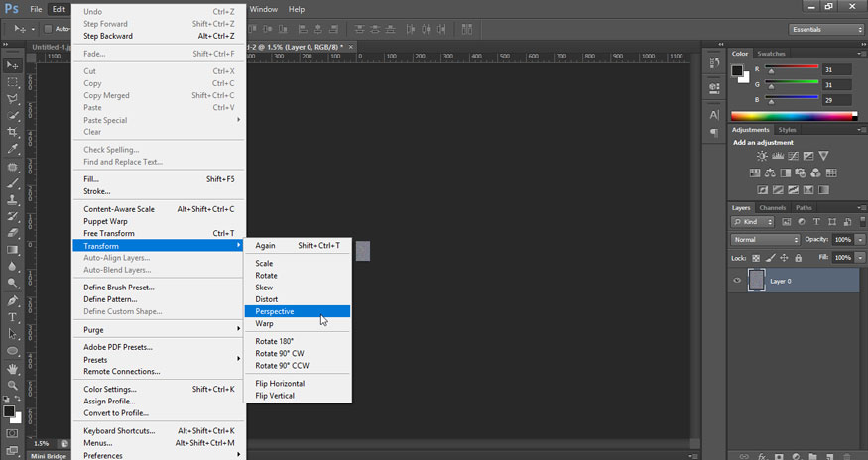Image resolution: width=868 pixels, height=460 pixels.
Task: Choose Free Transform
Action: (x=159, y=234)
